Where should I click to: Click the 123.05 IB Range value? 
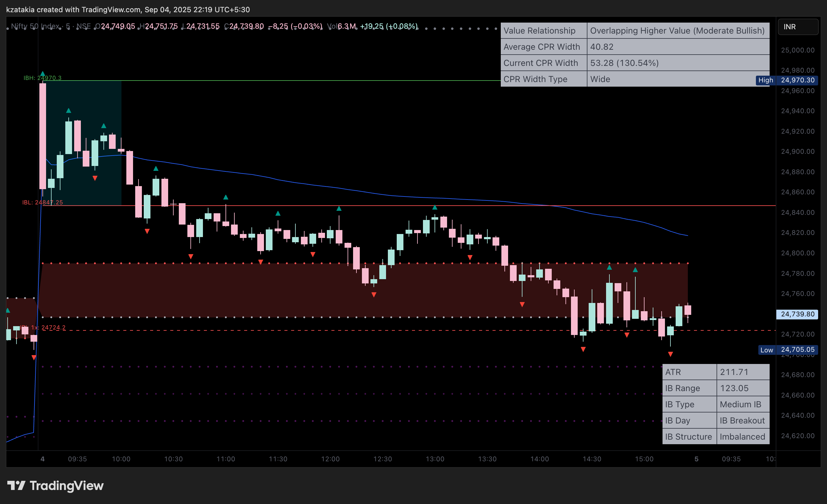click(x=743, y=388)
